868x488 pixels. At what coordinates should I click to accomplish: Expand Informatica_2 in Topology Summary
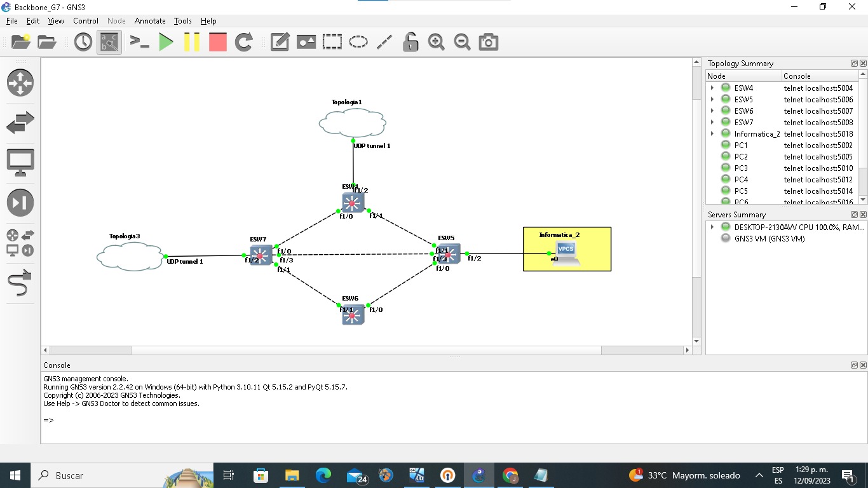click(712, 133)
